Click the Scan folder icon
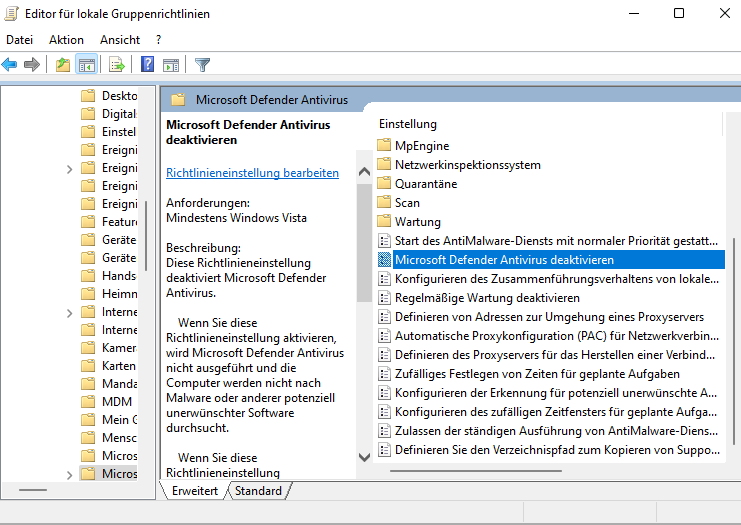The image size is (741, 525). [384, 202]
